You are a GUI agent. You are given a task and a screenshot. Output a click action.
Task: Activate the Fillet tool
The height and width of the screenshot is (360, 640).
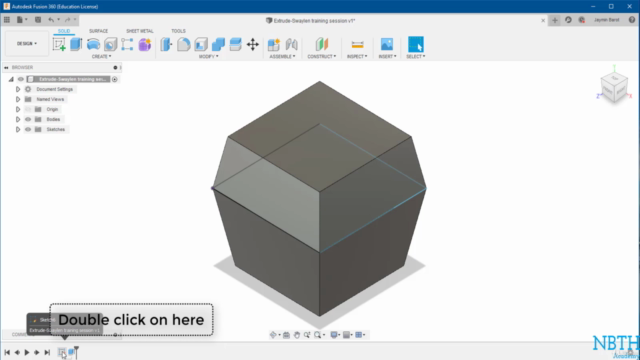pos(184,44)
